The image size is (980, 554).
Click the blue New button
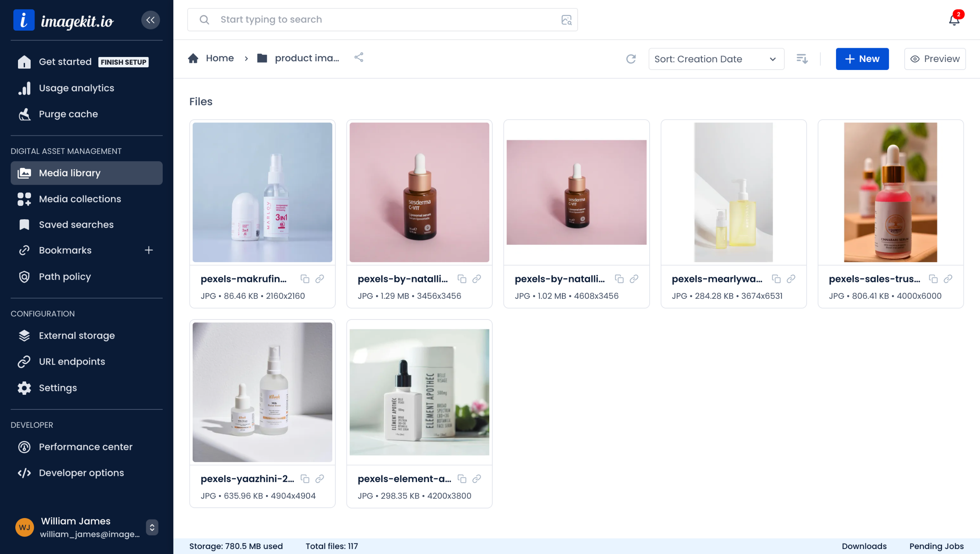(862, 59)
